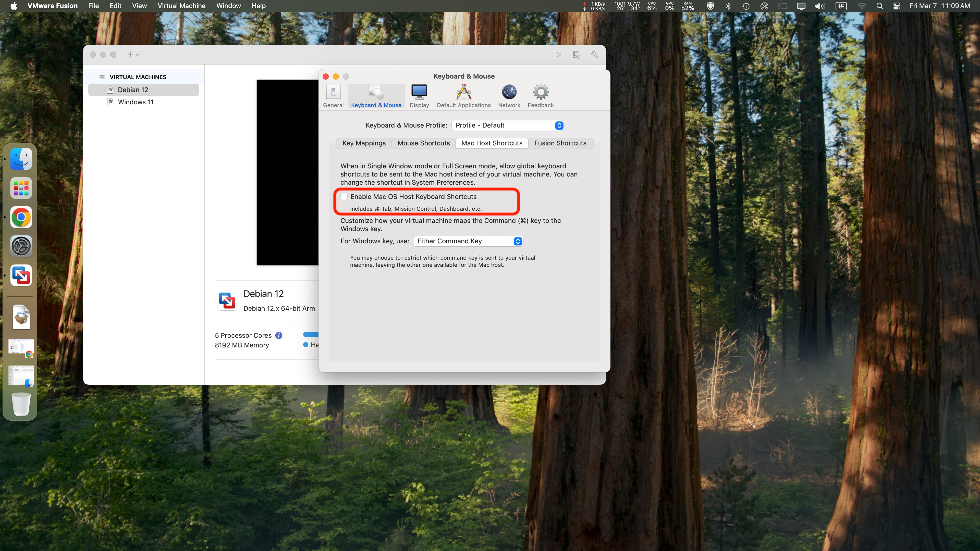
Task: Open the Windows key command dropdown
Action: point(468,241)
